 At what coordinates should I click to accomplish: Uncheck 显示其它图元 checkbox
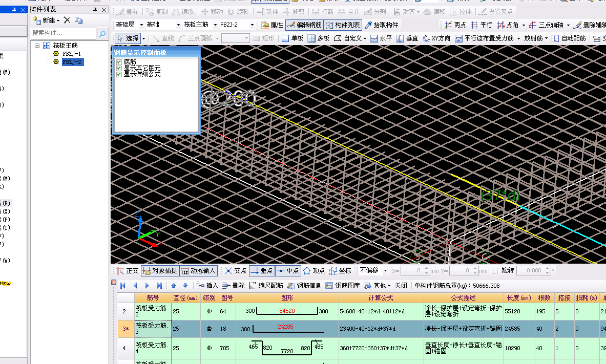119,68
